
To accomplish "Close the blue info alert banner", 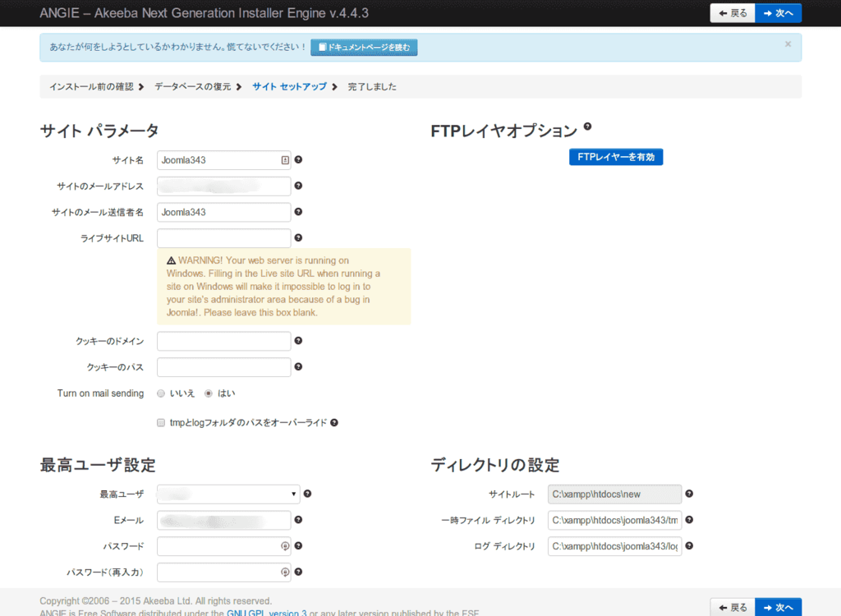I will click(x=788, y=44).
